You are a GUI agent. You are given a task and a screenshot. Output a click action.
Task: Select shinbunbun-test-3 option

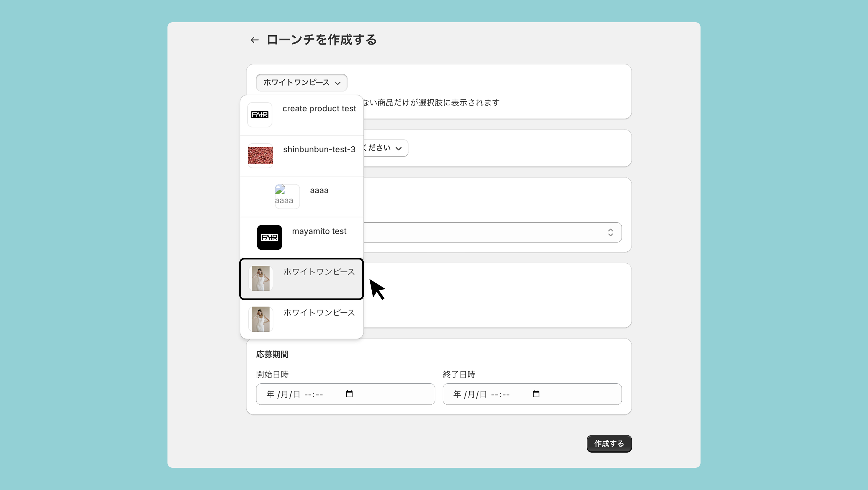point(319,150)
